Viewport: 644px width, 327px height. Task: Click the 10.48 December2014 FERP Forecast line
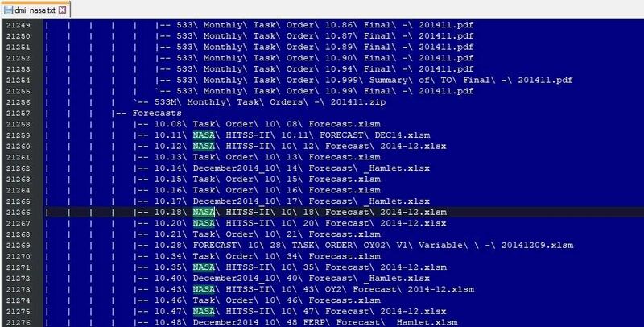click(x=306, y=322)
